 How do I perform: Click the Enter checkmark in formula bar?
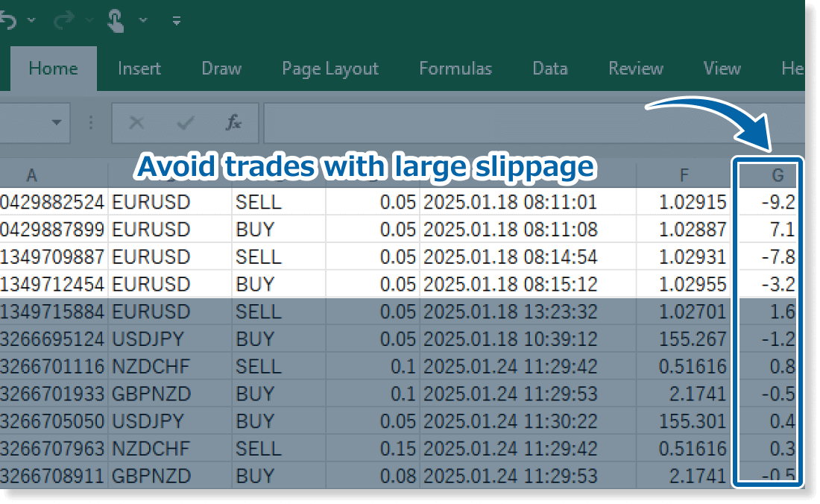185,123
